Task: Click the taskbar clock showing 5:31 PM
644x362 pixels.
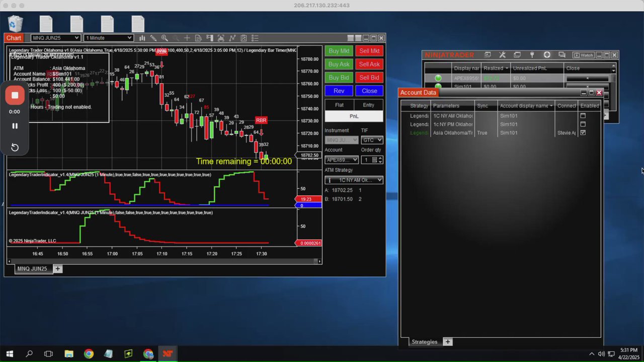Action: coord(629,353)
